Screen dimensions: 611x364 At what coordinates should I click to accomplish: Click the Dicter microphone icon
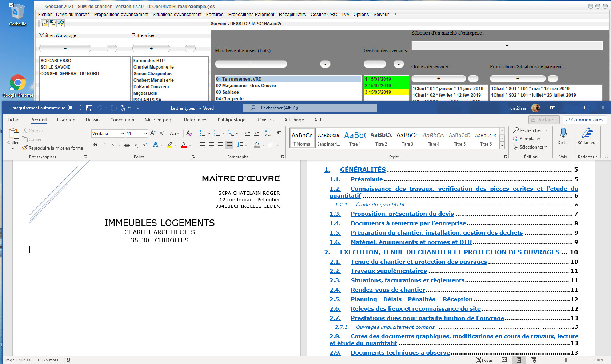563,133
